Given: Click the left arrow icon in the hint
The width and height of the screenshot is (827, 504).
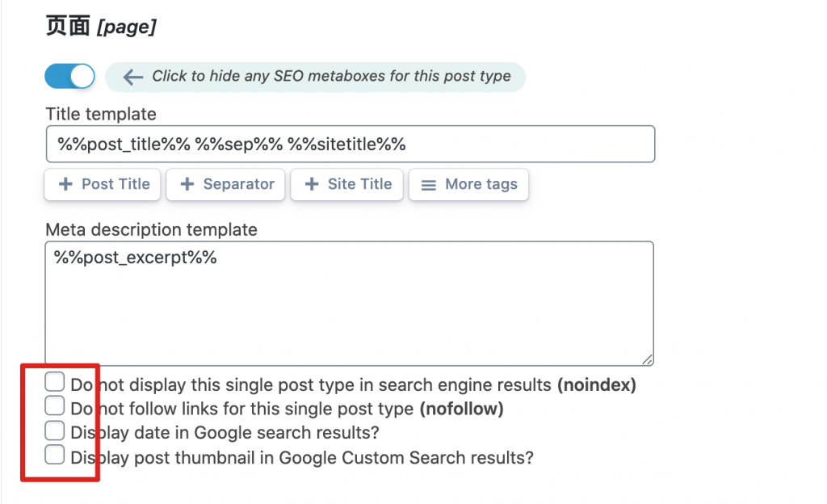Looking at the screenshot, I should 133,77.
